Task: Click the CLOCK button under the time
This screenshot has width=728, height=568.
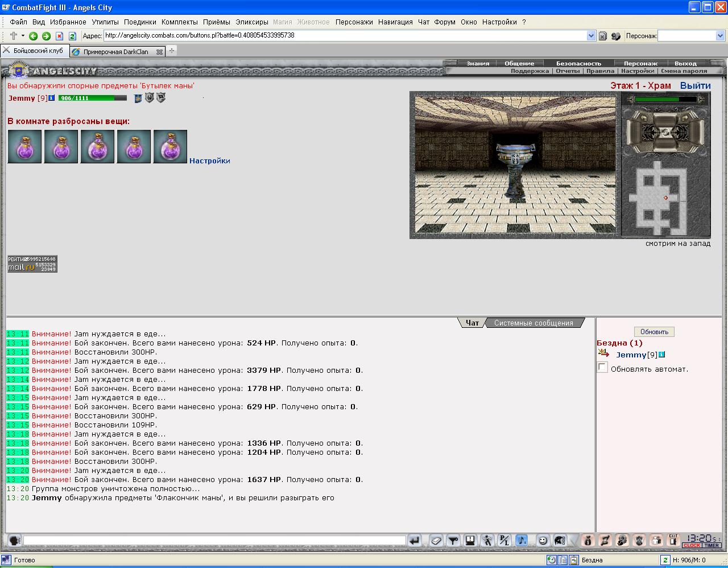Action: 692,545
